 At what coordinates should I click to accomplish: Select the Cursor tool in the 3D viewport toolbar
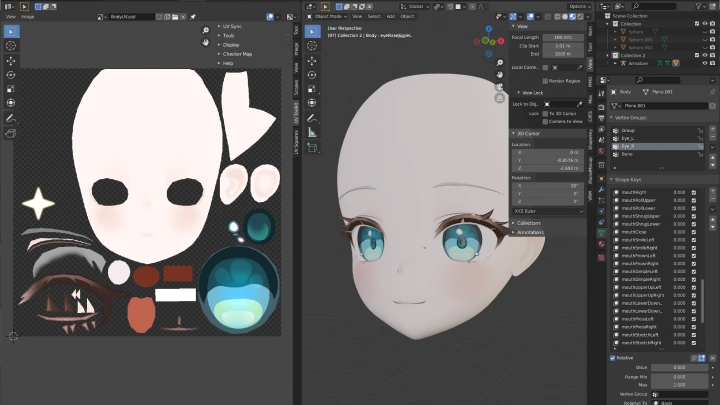click(x=312, y=46)
